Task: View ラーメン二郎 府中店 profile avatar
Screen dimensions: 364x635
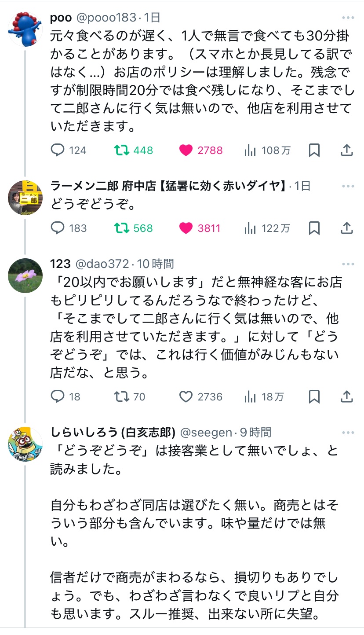Action: click(x=25, y=197)
